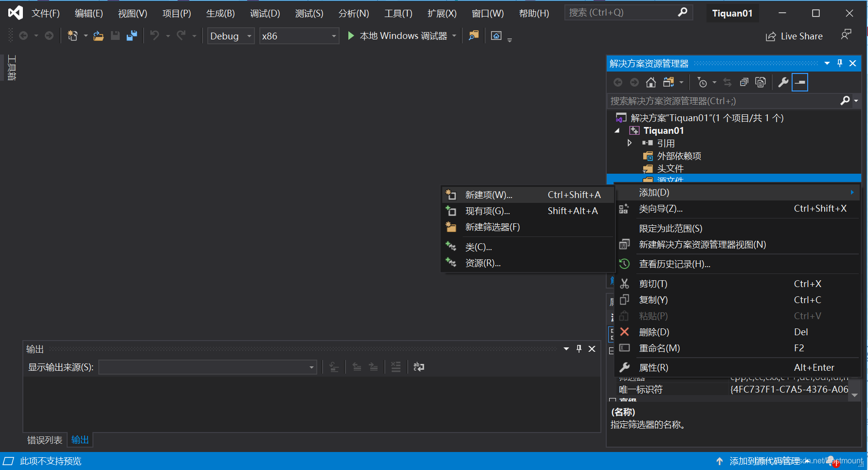Image resolution: width=868 pixels, height=470 pixels.
Task: Click the New Project toolbar icon
Action: 73,35
